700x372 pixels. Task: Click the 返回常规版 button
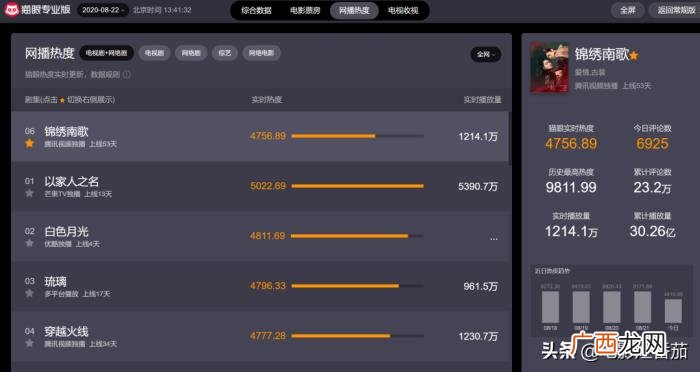[675, 10]
